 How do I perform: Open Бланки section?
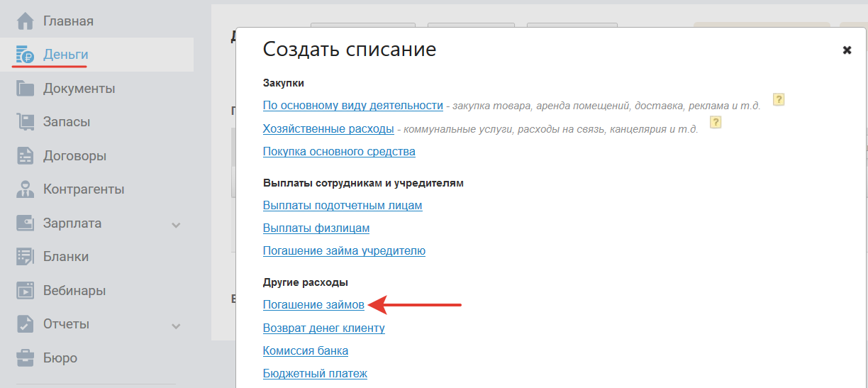coord(66,257)
